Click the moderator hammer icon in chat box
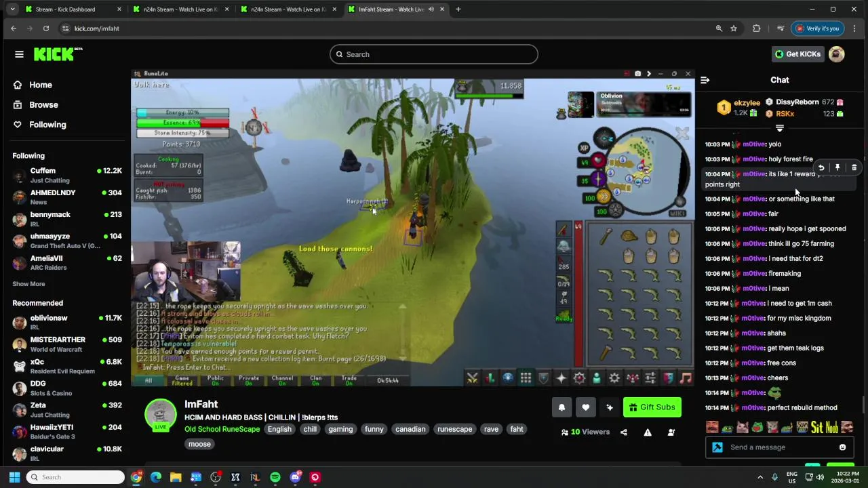This screenshot has height=488, width=868. point(717,447)
